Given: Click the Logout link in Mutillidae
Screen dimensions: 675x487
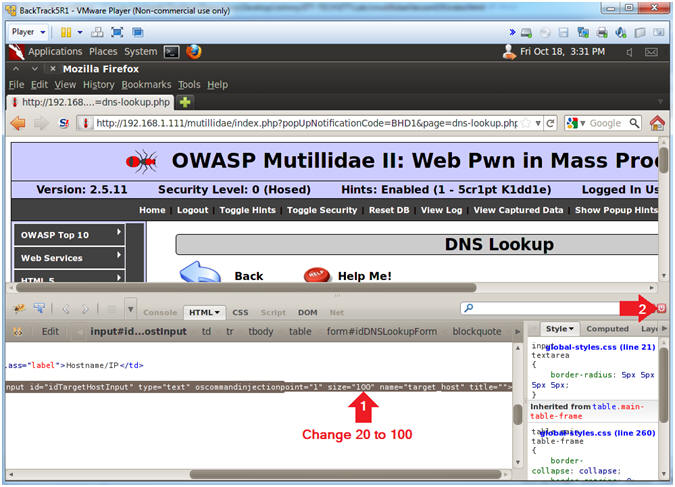Looking at the screenshot, I should tap(192, 210).
